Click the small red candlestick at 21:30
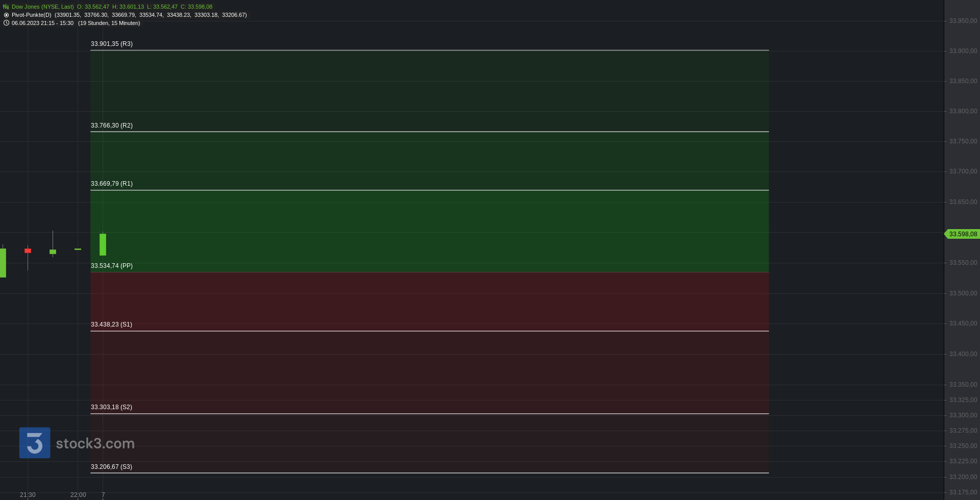This screenshot has height=500, width=980. click(28, 251)
